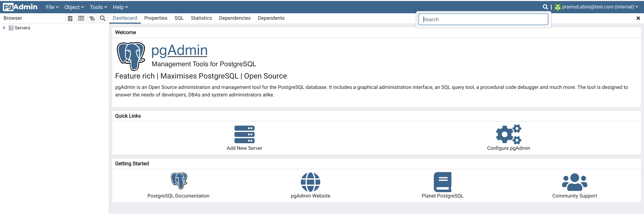Click the pgAdmin title link
The height and width of the screenshot is (214, 644).
pyautogui.click(x=179, y=50)
